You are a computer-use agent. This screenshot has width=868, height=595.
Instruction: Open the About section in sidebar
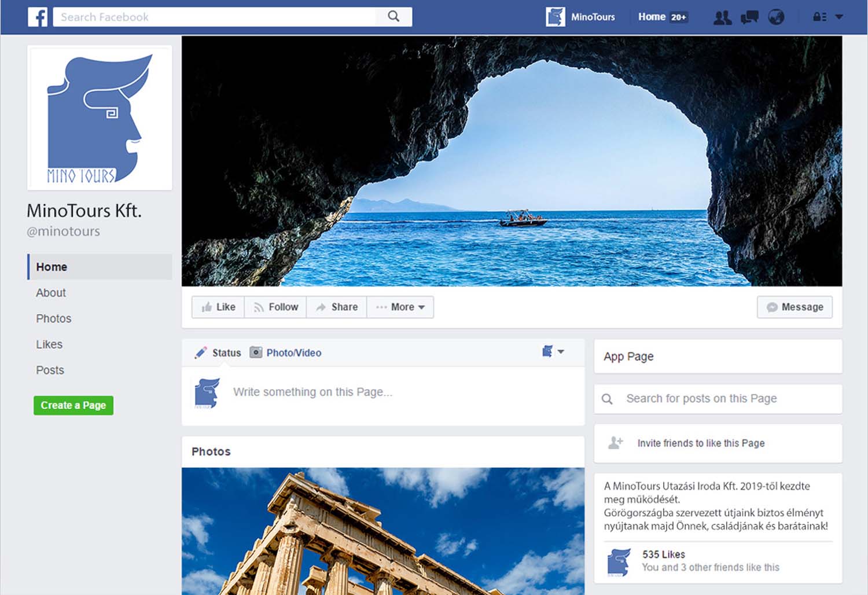pos(51,293)
